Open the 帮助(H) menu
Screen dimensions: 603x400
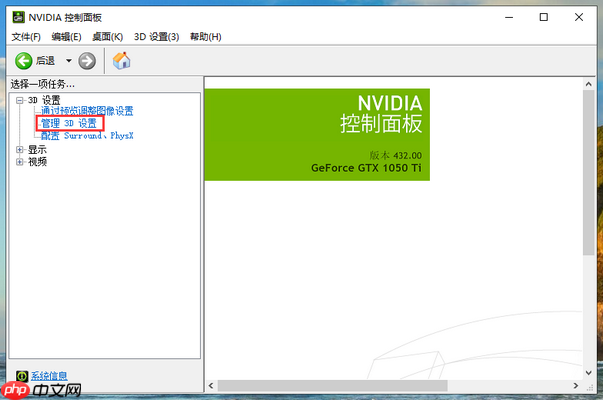click(206, 37)
